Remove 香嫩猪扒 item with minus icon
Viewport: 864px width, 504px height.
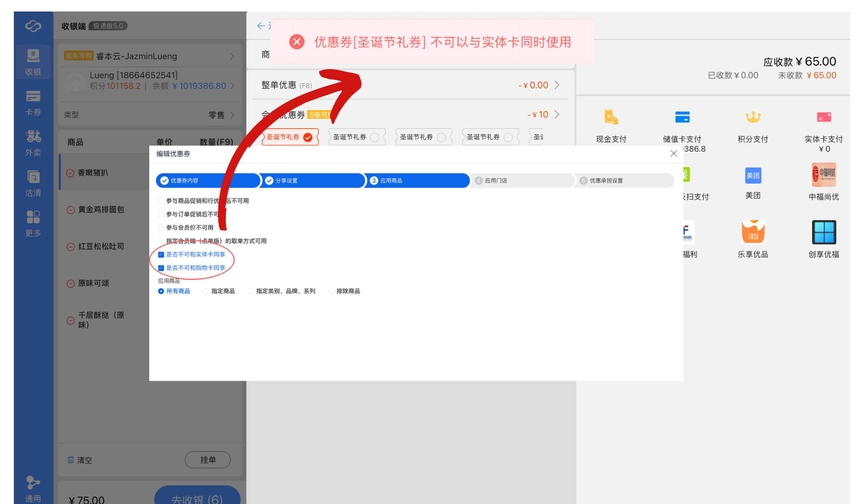coord(70,173)
